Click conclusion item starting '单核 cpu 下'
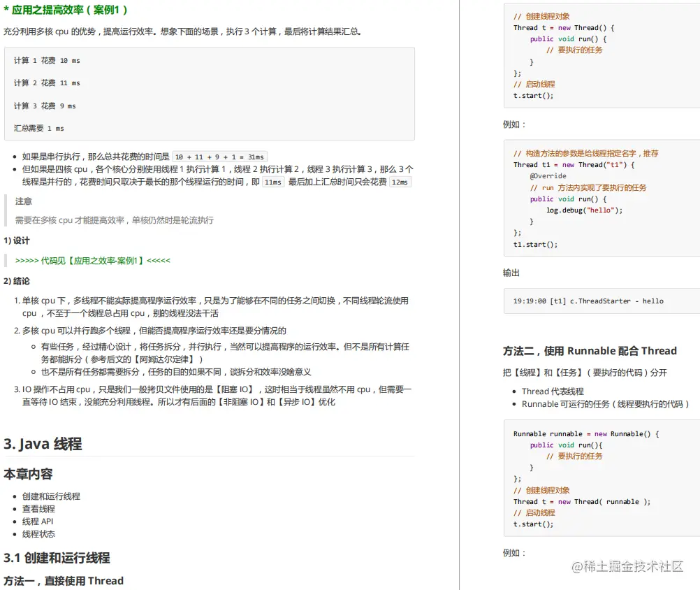The width and height of the screenshot is (700, 590). (215, 307)
